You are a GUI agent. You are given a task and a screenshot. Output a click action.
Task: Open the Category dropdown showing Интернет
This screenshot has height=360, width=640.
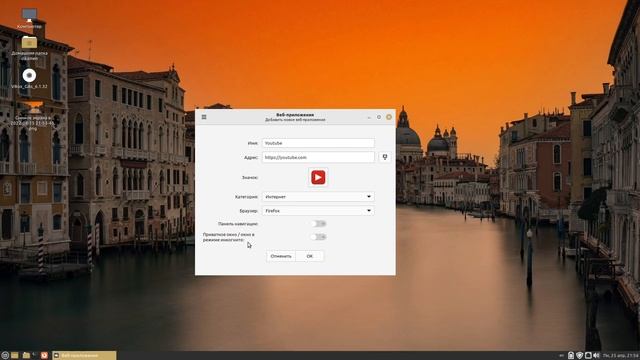coord(318,197)
